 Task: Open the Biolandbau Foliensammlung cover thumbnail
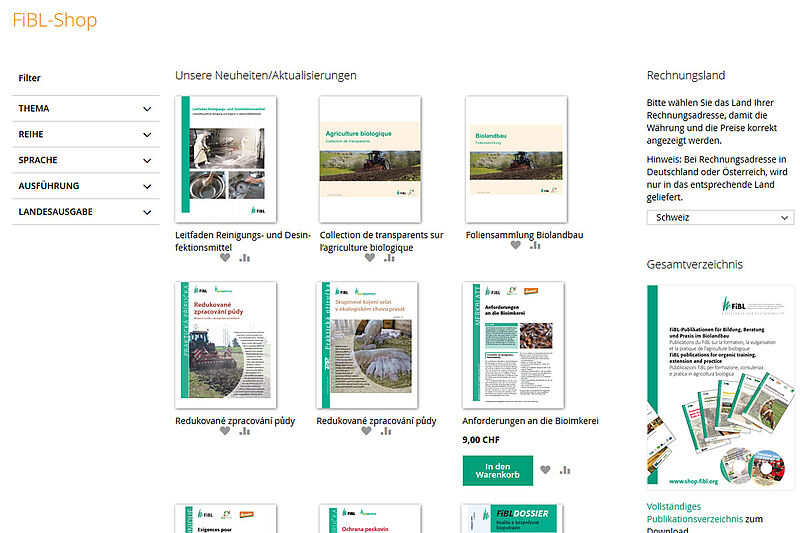516,159
